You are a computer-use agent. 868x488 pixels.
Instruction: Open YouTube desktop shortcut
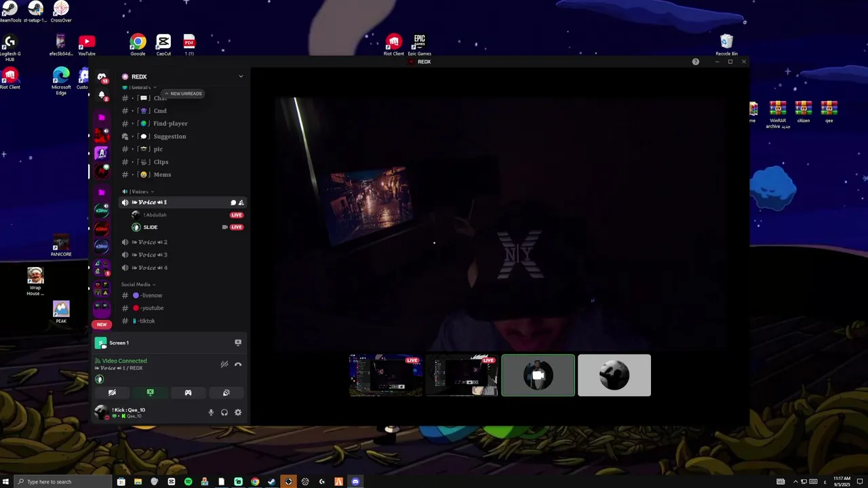(86, 45)
